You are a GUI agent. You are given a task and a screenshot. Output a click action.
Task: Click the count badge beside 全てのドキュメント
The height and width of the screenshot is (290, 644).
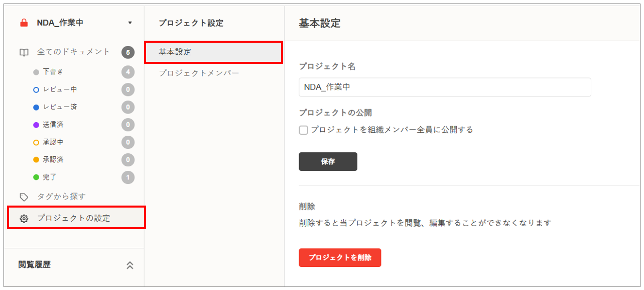point(128,52)
